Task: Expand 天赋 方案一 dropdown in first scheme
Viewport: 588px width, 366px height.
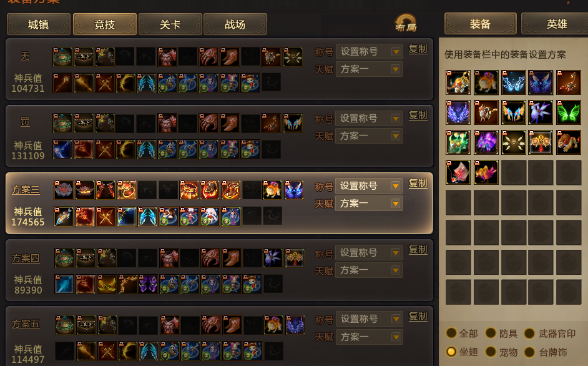Action: pyautogui.click(x=369, y=69)
